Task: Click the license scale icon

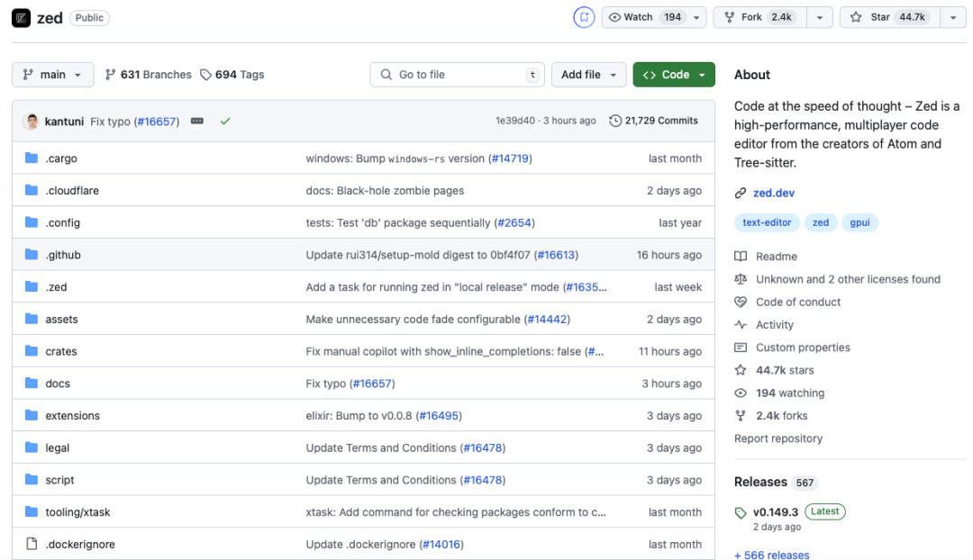Action: point(741,279)
